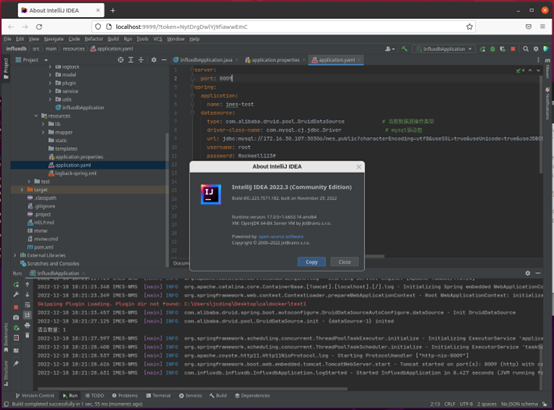Toggle the Notifications tool window stripe button
This screenshot has width=554, height=410.
[548, 103]
